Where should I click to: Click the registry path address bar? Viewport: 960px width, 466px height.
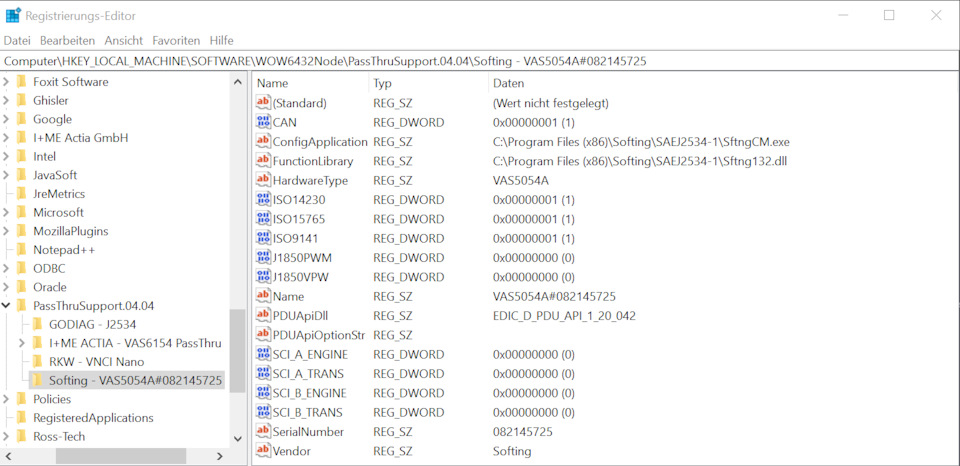pyautogui.click(x=480, y=61)
